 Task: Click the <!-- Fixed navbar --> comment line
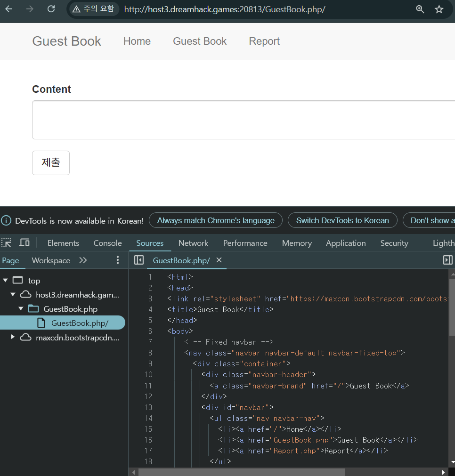228,342
